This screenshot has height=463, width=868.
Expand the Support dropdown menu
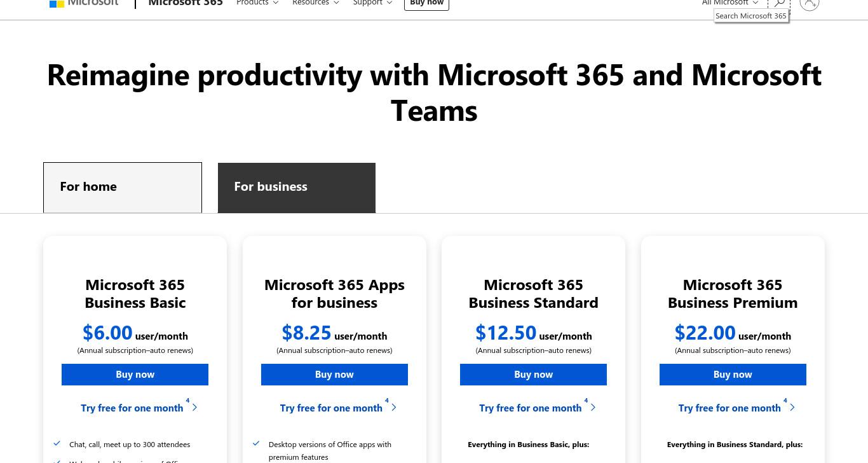click(x=372, y=3)
